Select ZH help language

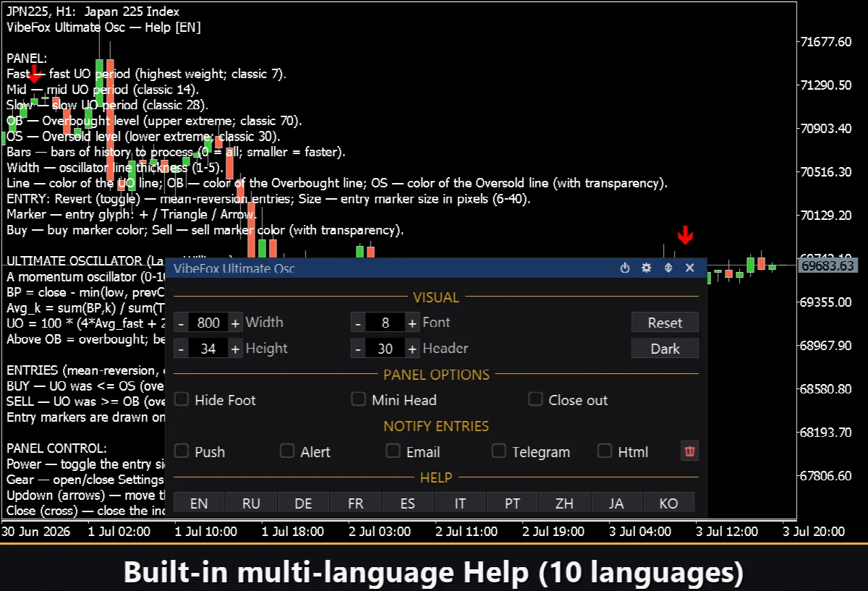tap(564, 503)
